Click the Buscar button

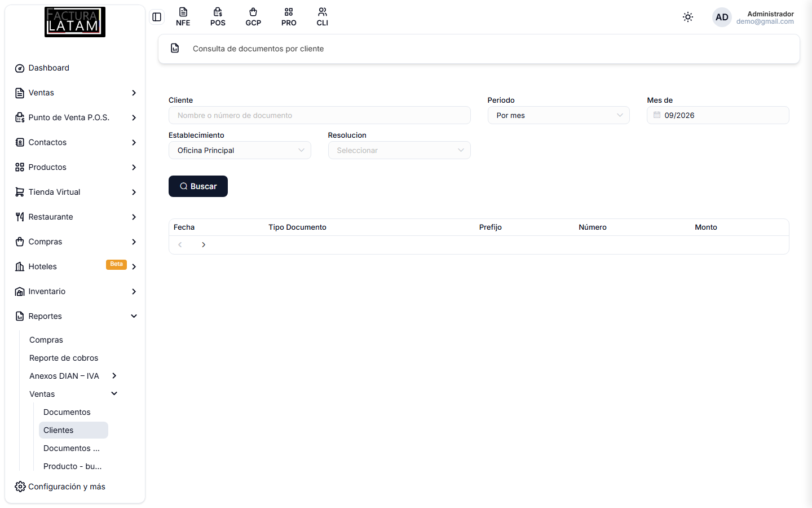click(x=198, y=186)
